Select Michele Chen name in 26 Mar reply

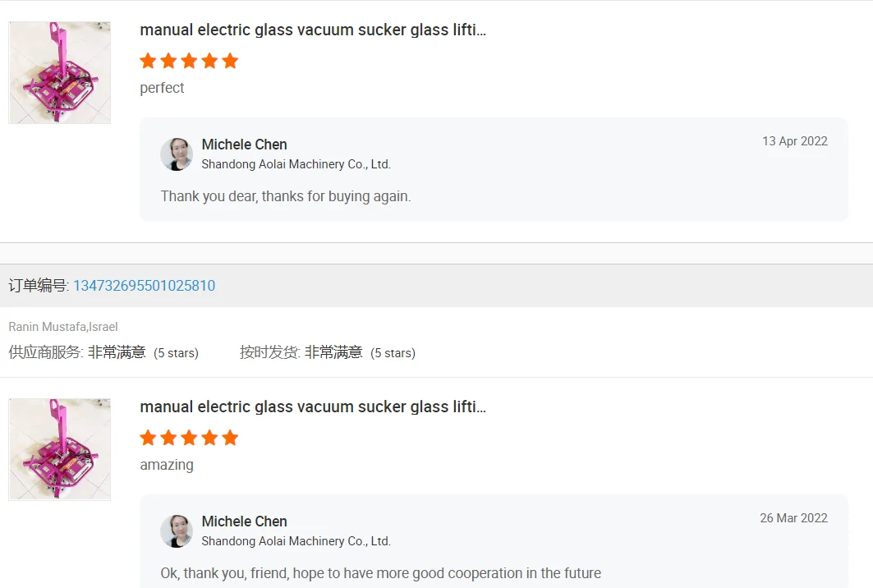click(x=244, y=521)
